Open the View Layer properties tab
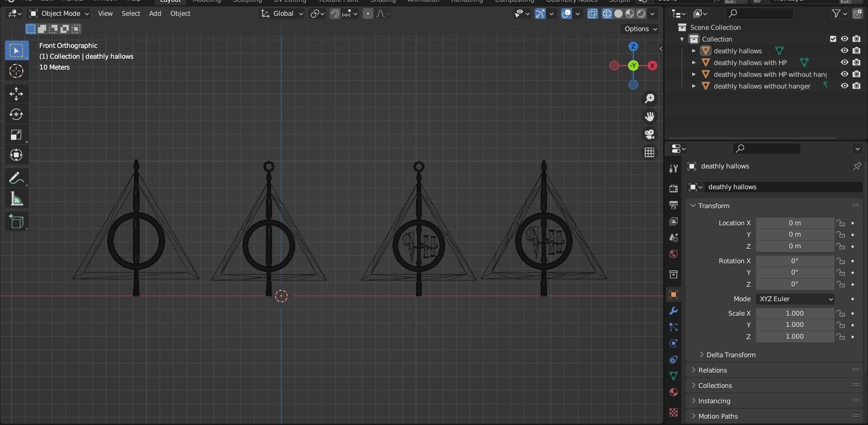 click(674, 221)
